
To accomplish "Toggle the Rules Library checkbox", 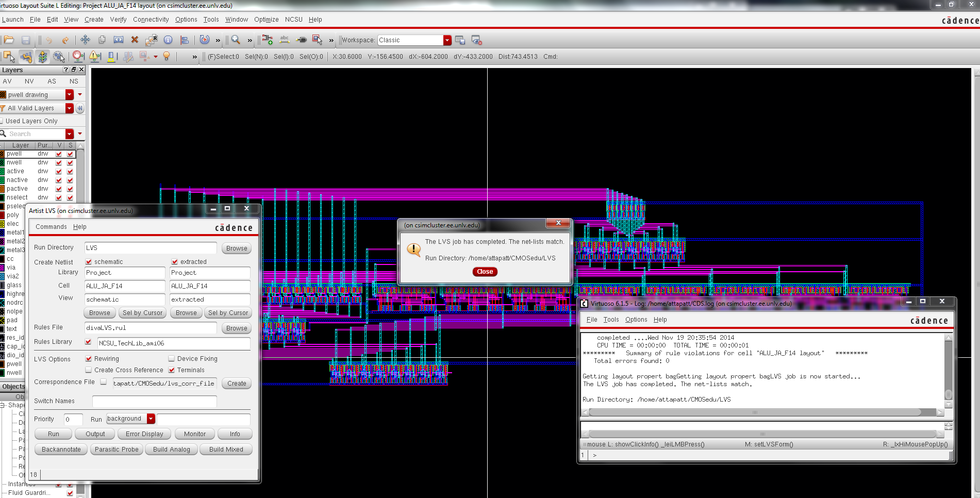I will pos(88,342).
